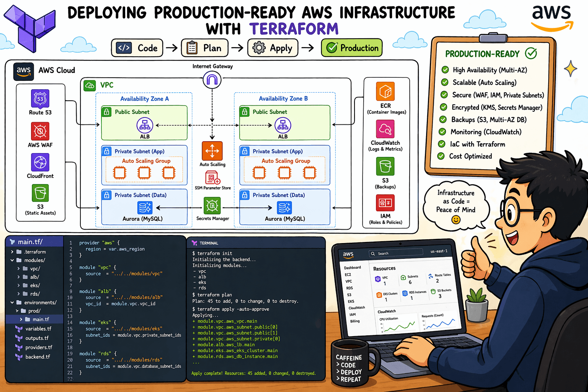This screenshot has height=392, width=588.
Task: Open the CloudFront icon
Action: pyautogui.click(x=40, y=162)
